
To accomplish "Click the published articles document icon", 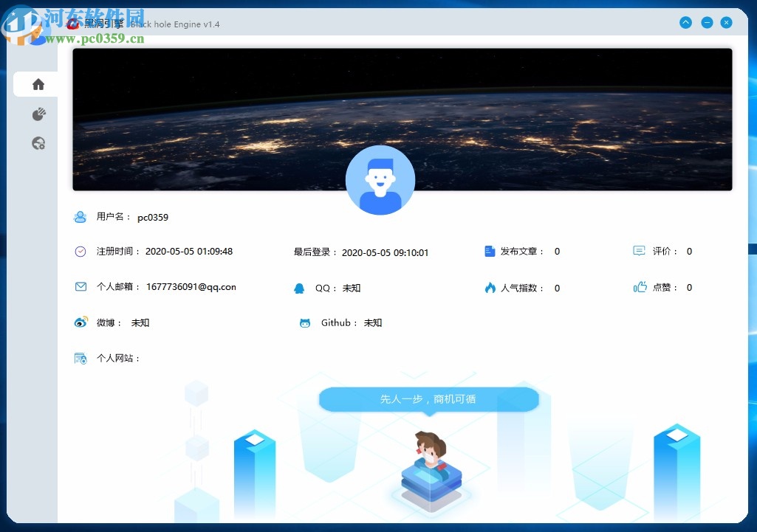I will pos(490,252).
